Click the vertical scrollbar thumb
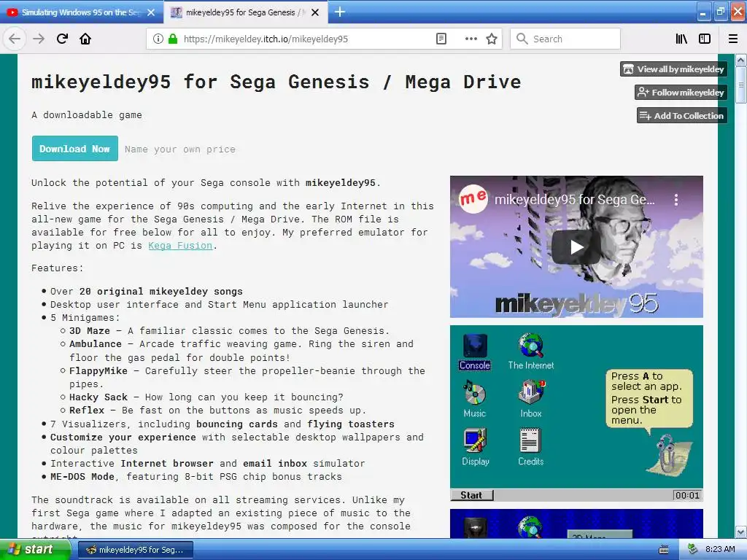Image resolution: width=747 pixels, height=560 pixels. (x=741, y=85)
